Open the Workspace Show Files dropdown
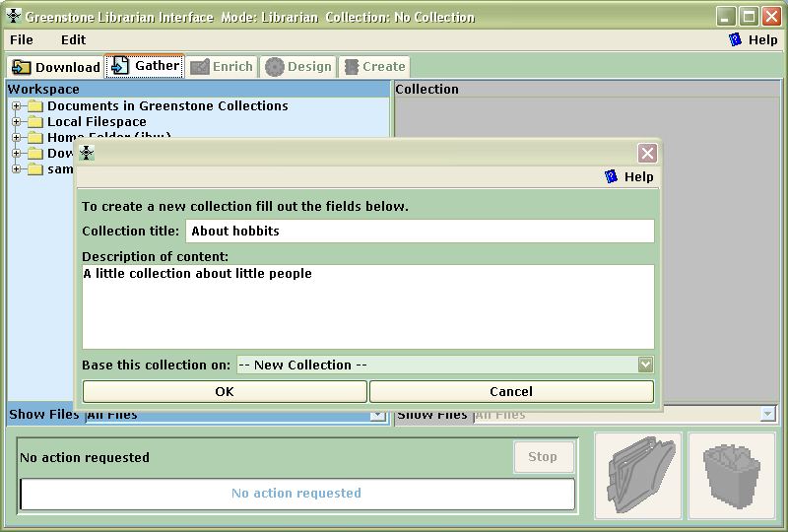The image size is (788, 532). tap(378, 416)
